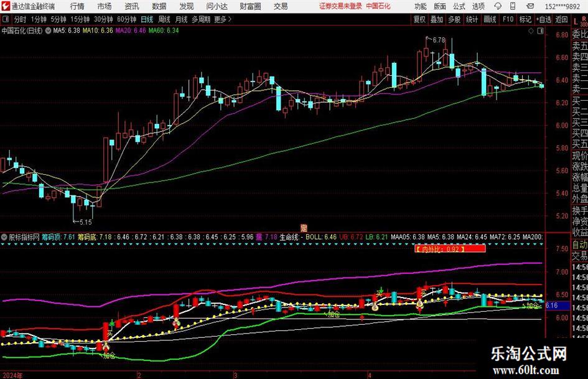The width and height of the screenshot is (588, 379).
Task: Open the 交易 menu
Action: click(281, 6)
